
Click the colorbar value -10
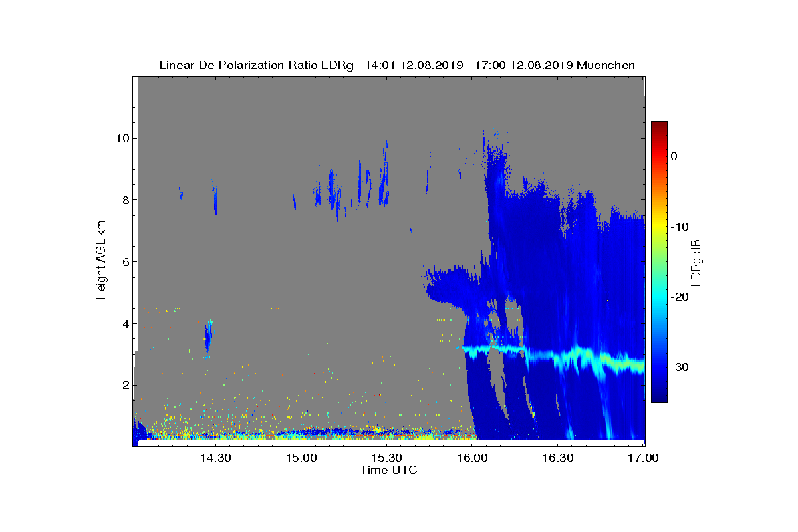[x=679, y=227]
